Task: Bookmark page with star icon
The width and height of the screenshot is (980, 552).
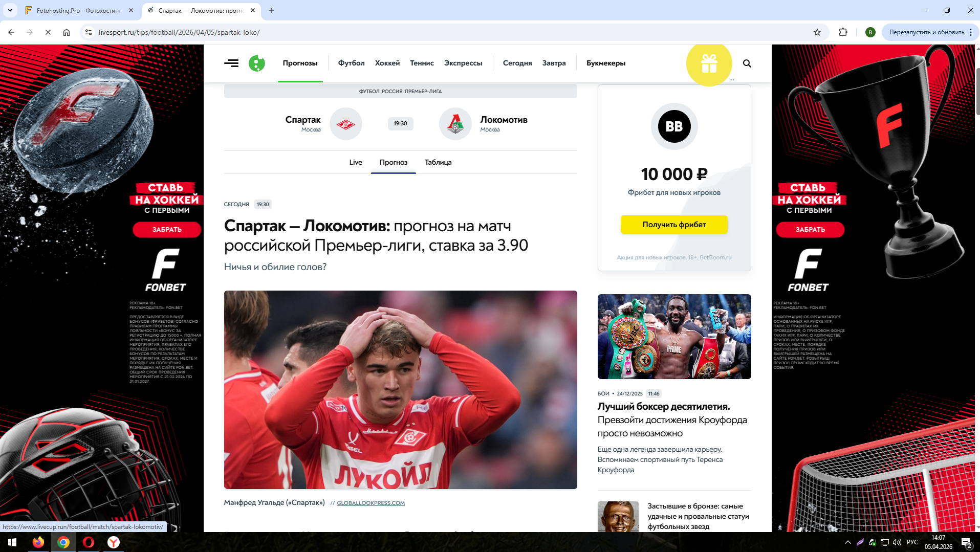Action: tap(817, 32)
